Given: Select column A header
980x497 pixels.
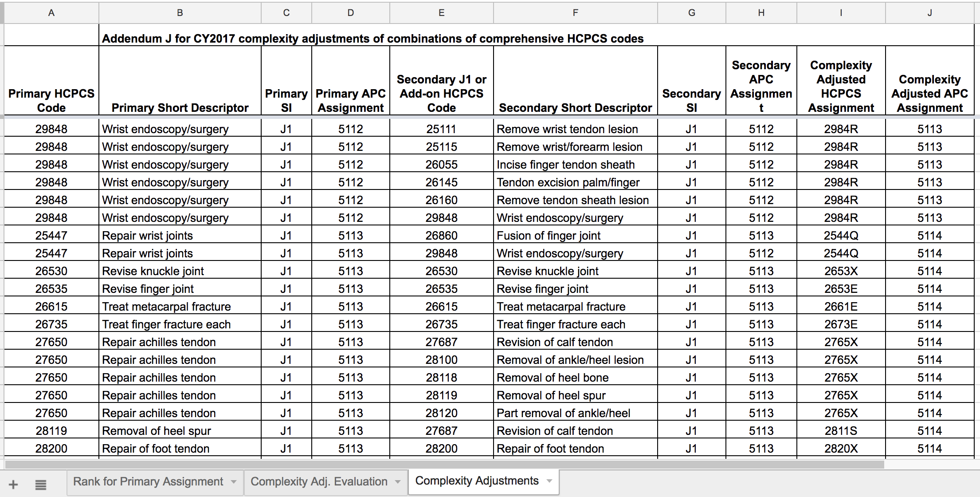Looking at the screenshot, I should click(x=51, y=13).
